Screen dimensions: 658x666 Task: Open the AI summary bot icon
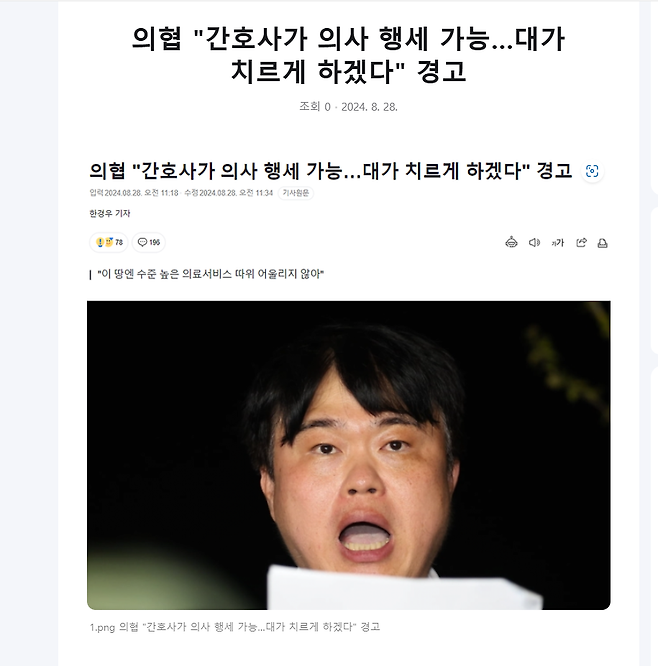[511, 242]
